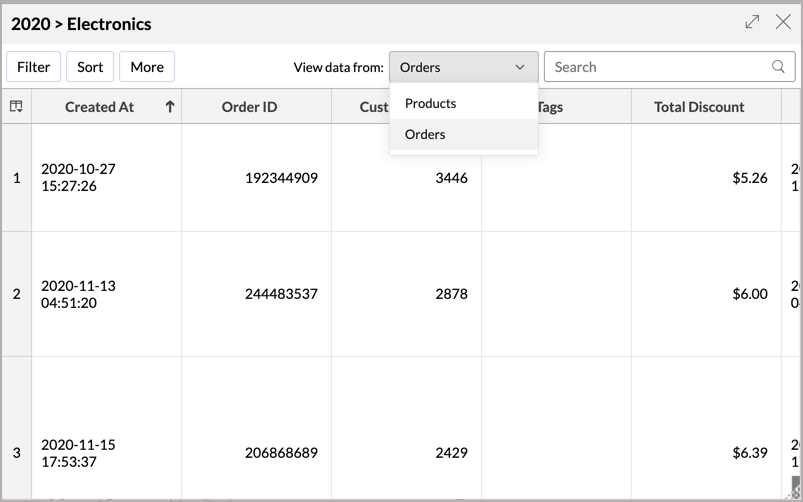Select row number 2
Screen dimensions: 803x502
pos(16,294)
